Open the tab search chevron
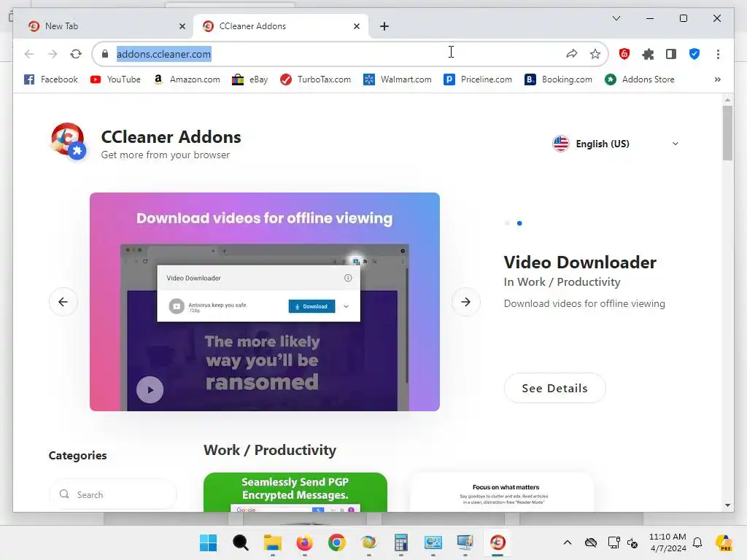747x560 pixels. point(616,18)
